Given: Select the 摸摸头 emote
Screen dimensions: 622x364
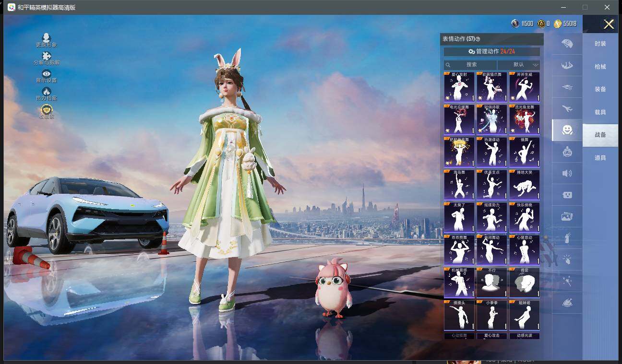Looking at the screenshot, I should pyautogui.click(x=459, y=315).
